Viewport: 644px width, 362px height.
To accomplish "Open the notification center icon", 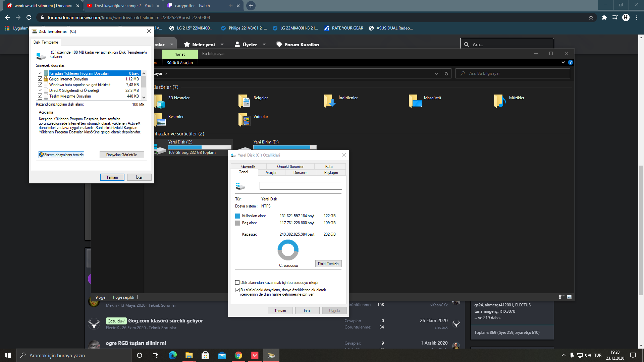I will point(633,355).
